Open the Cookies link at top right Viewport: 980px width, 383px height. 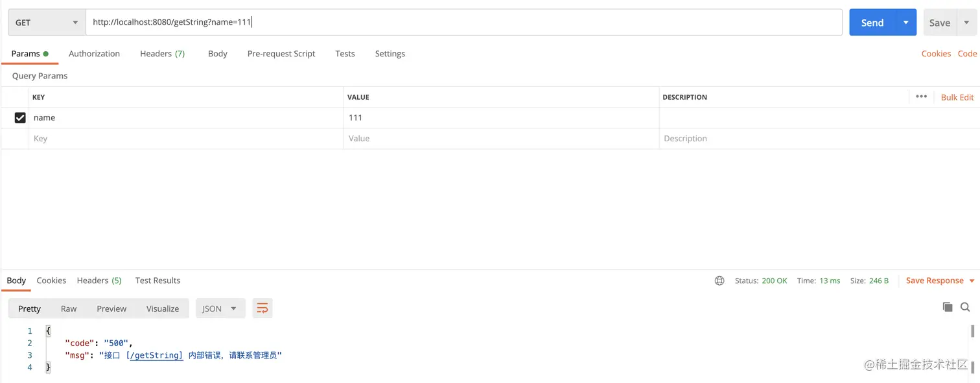(936, 54)
